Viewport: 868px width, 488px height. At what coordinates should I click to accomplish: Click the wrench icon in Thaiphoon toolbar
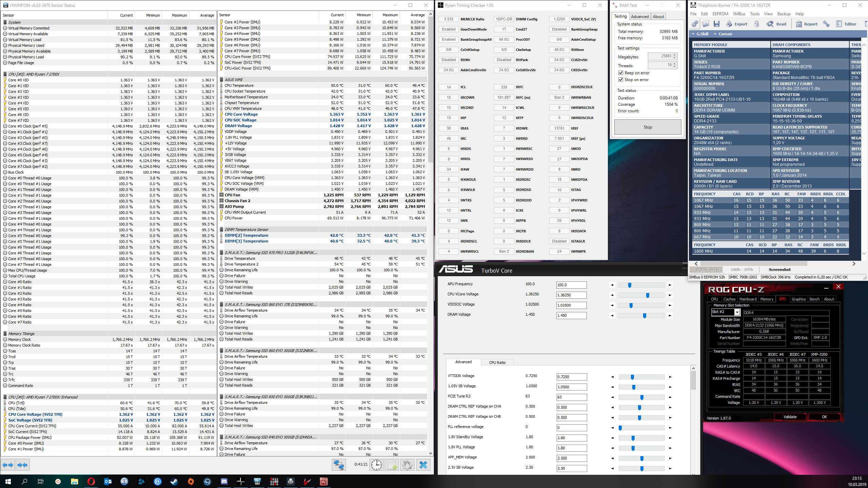pyautogui.click(x=826, y=24)
